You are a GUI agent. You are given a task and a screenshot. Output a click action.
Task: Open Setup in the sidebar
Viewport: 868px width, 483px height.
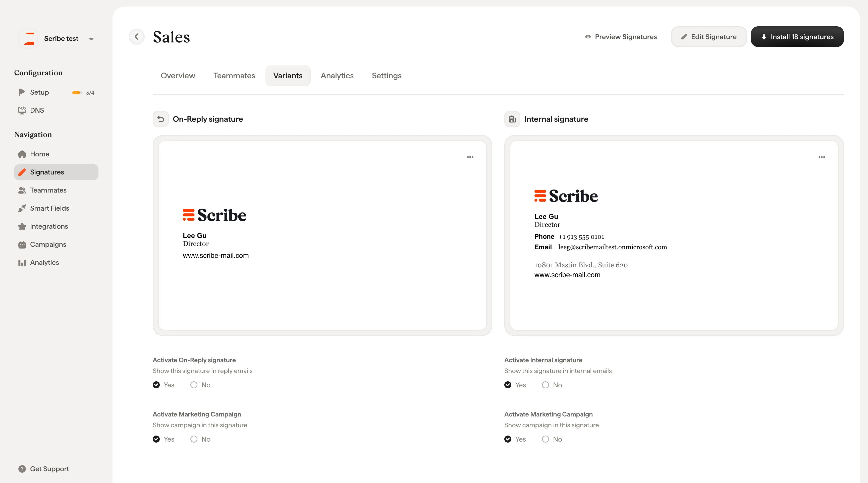click(x=56, y=92)
